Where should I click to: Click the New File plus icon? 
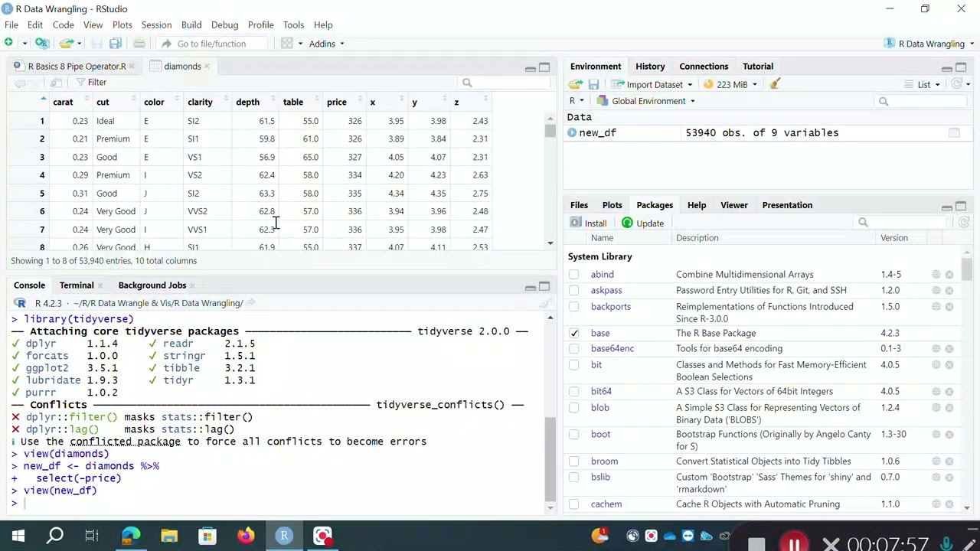[8, 43]
